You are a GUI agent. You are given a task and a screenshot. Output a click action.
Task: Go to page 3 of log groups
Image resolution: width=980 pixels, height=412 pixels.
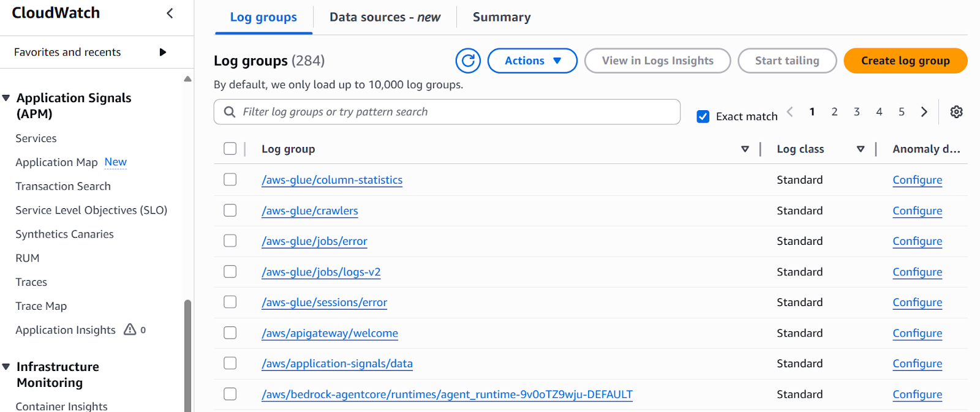click(x=857, y=111)
